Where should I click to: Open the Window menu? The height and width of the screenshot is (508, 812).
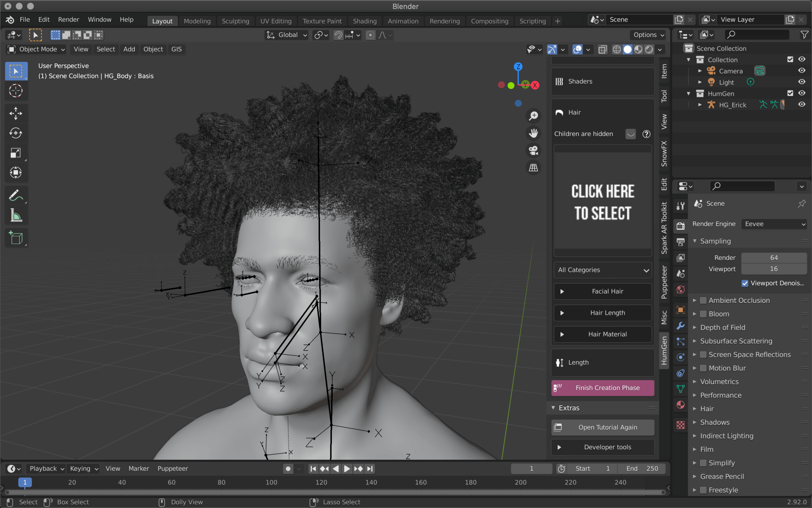coord(100,19)
